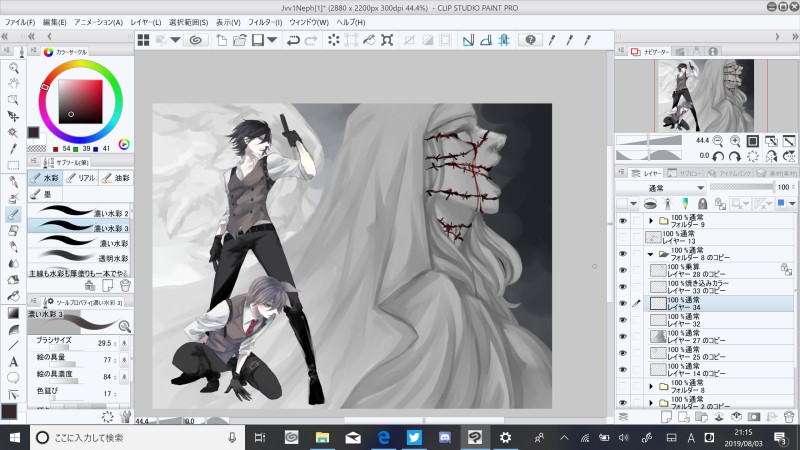Show hidden フォルダー 8 folder
This screenshot has width=800, height=450.
click(x=622, y=386)
